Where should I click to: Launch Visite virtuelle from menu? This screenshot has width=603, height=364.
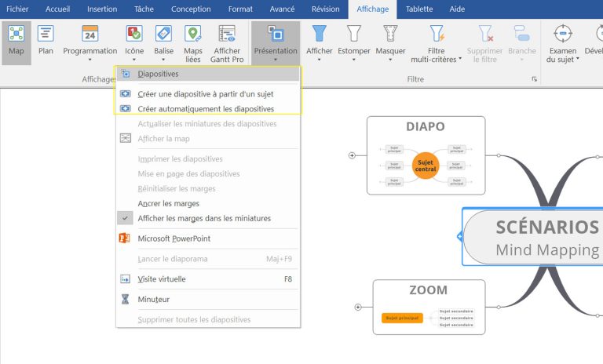tap(161, 278)
